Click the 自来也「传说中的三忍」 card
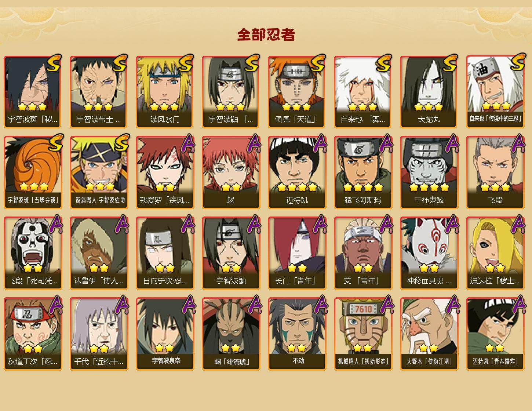 click(x=495, y=92)
